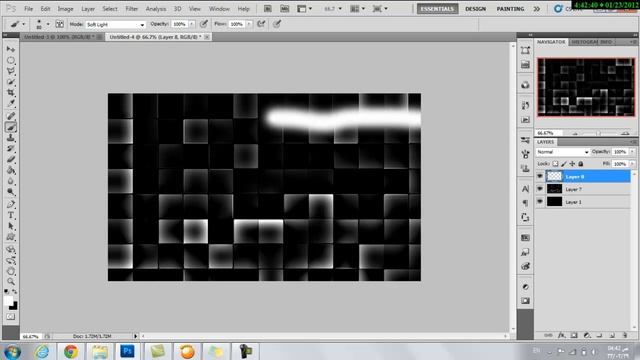Viewport: 640px width, 360px height.
Task: Select the Blur tool
Action: [11, 181]
